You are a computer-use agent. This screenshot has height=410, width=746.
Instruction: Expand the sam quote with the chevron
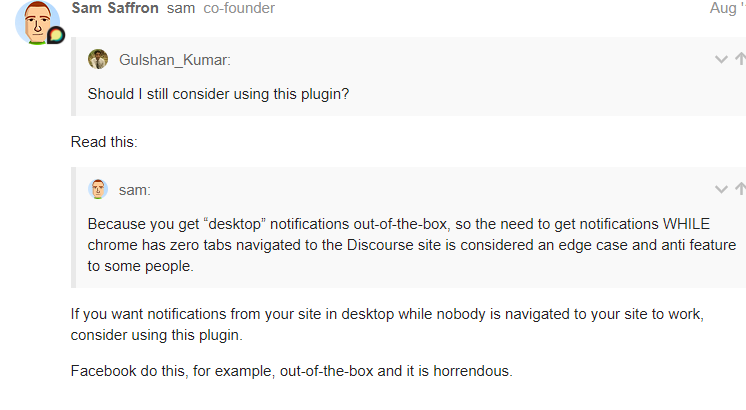721,189
